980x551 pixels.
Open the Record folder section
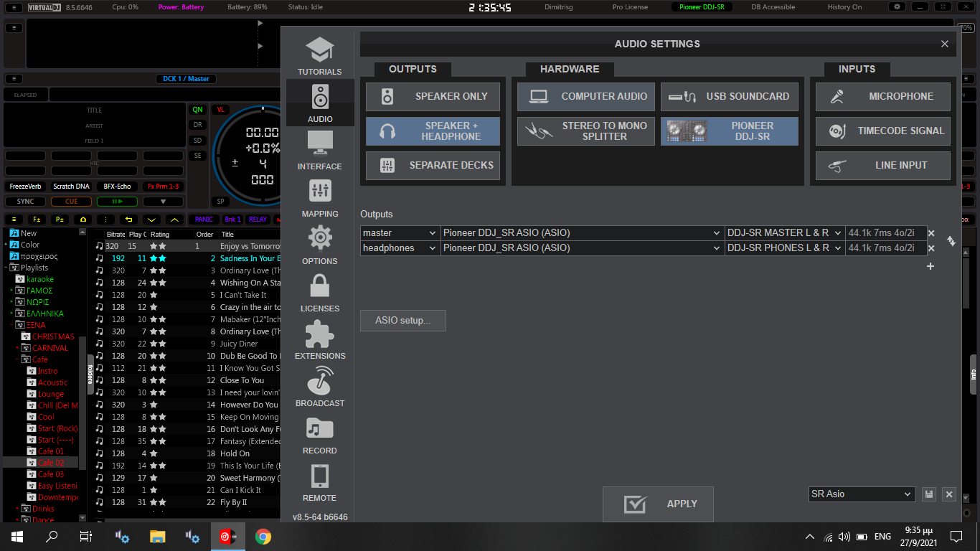click(320, 434)
